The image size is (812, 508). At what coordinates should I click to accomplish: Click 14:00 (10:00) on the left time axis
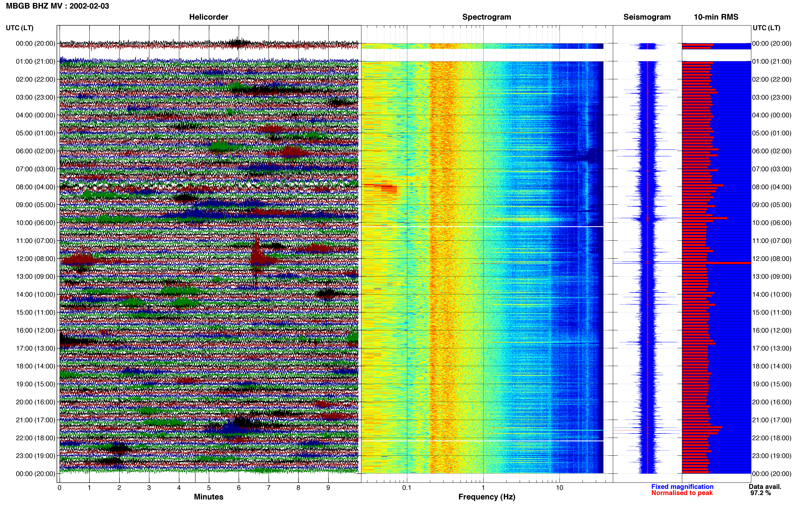pos(36,294)
